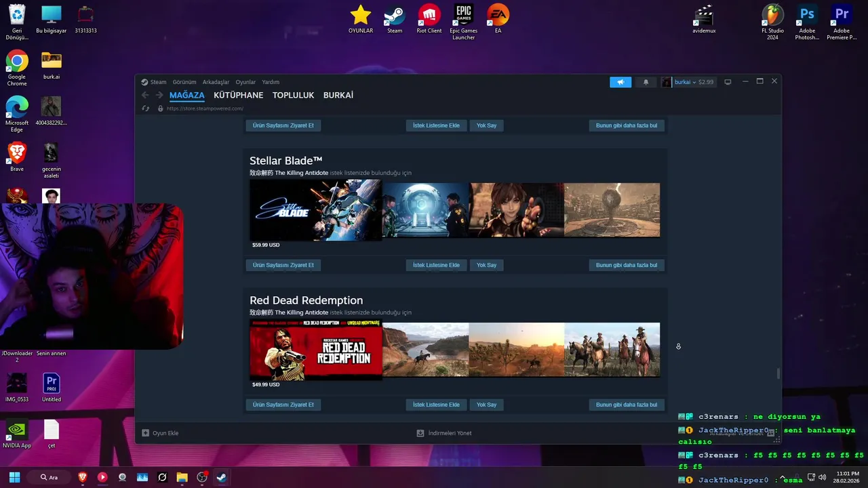Switch to KÜTÜPHANE tab
Screen dimensions: 868x488
[238, 96]
